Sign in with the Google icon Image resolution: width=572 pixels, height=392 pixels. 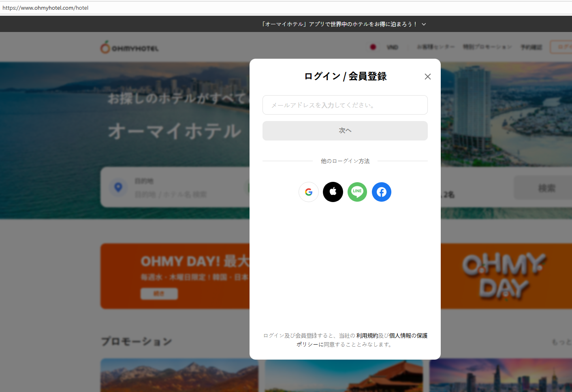click(x=309, y=192)
